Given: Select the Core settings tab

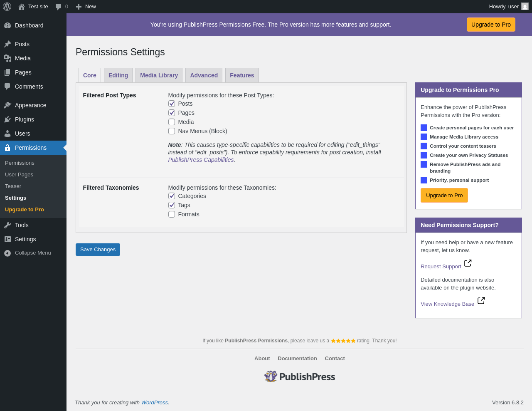Looking at the screenshot, I should [90, 75].
